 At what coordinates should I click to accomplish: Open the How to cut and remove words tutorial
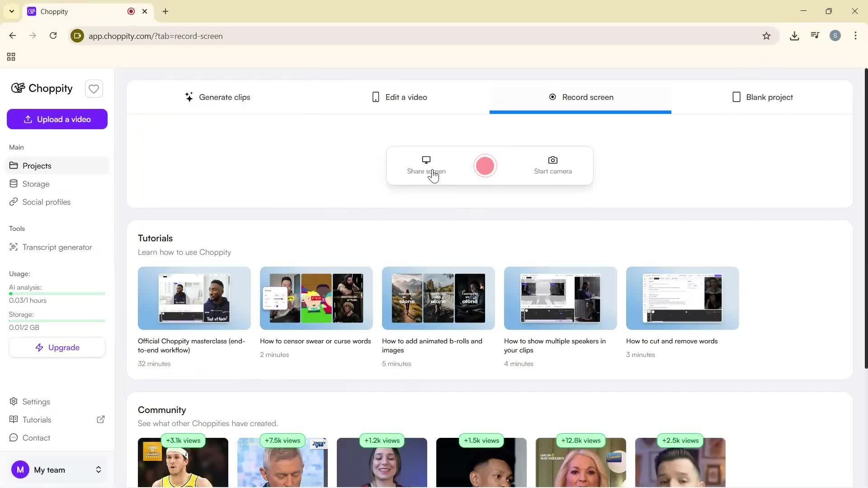682,298
